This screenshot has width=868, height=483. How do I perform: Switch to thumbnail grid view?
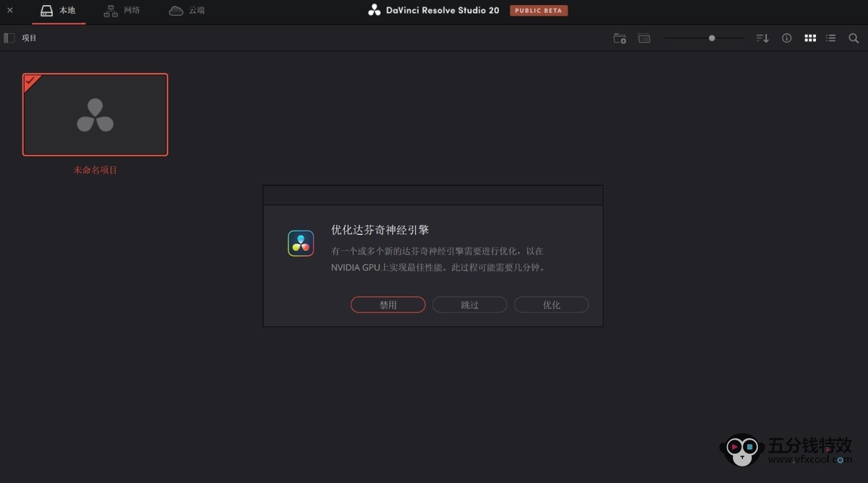click(x=810, y=38)
